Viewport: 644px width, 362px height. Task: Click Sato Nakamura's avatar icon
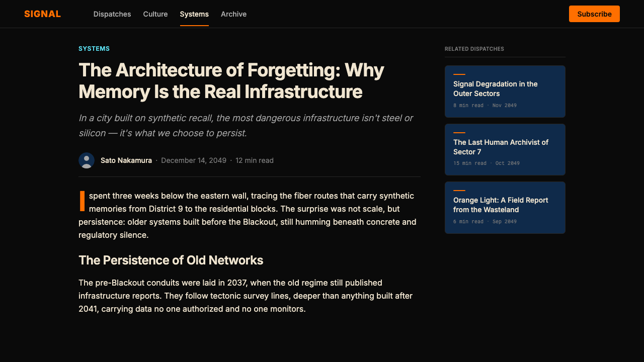click(x=87, y=160)
